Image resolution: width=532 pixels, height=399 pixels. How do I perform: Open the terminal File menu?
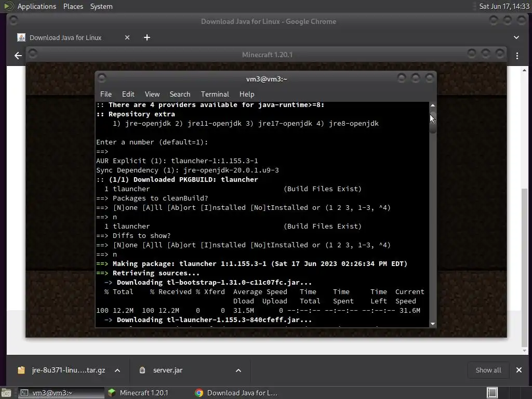pos(105,94)
